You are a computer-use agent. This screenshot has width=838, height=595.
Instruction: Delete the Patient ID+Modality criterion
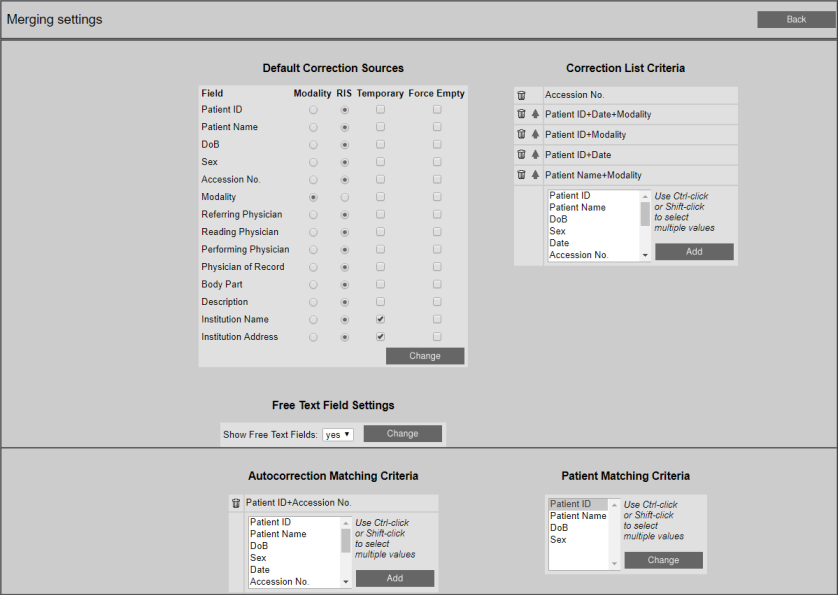pos(521,135)
